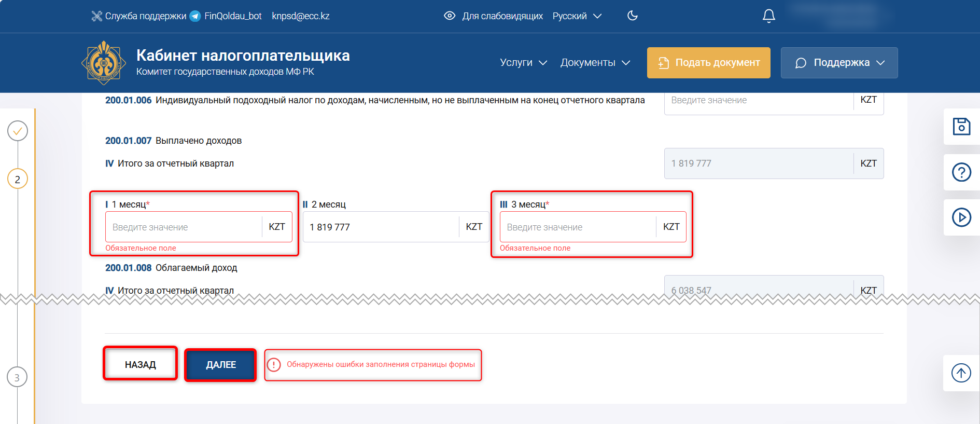Viewport: 980px width, 424px height.
Task: Open help question mark icon
Action: coord(961,172)
